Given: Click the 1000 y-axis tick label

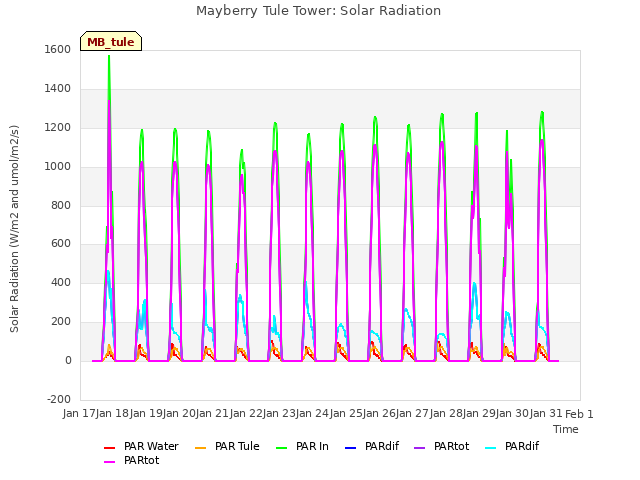Looking at the screenshot, I should pyautogui.click(x=58, y=167).
